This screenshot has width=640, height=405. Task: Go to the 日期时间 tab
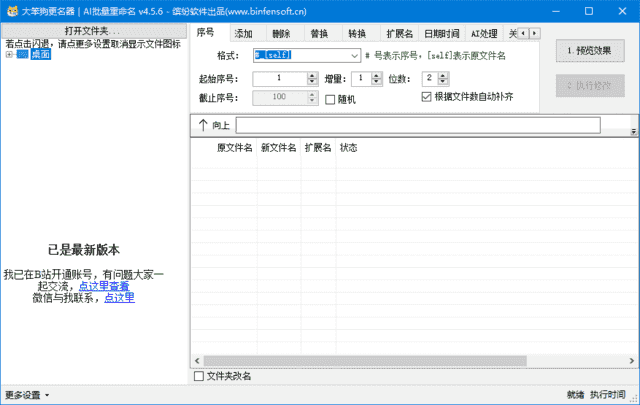coord(442,34)
